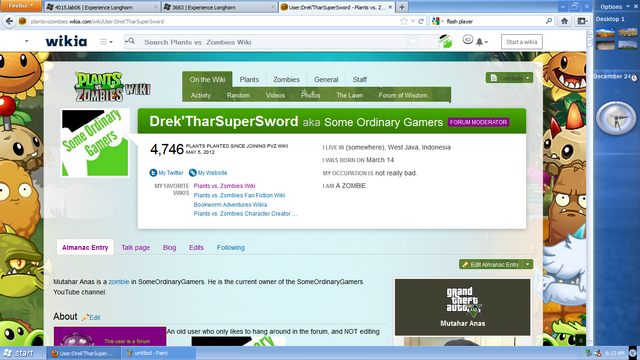Image resolution: width=640 pixels, height=360 pixels.
Task: Select the Almanac Entry profile tab
Action: 85,247
